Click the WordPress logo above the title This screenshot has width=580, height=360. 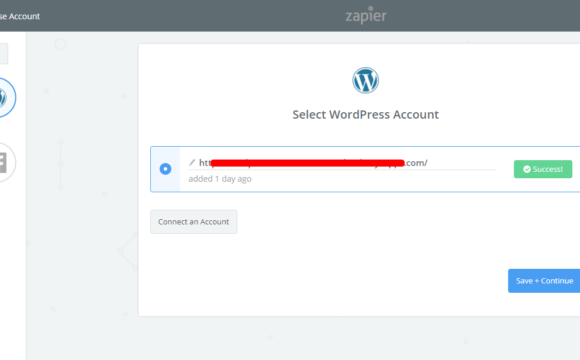[365, 80]
